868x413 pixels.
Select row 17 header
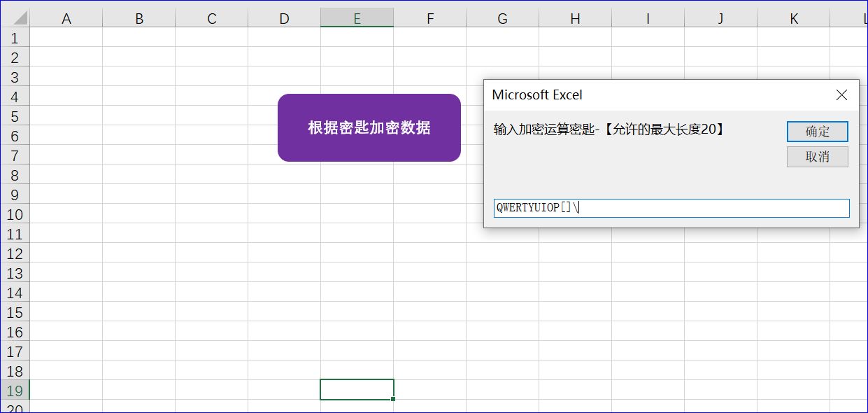pos(15,351)
